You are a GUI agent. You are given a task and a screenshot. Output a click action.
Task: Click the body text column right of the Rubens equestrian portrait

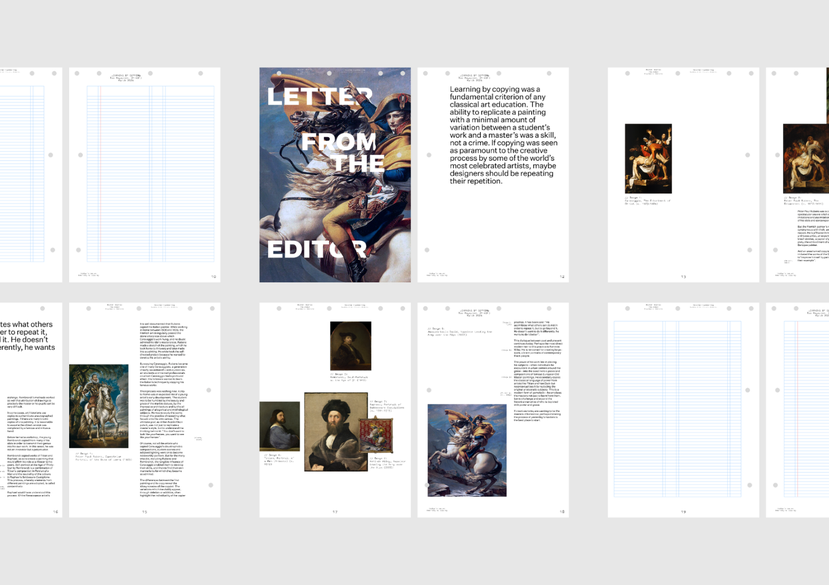tap(163, 410)
